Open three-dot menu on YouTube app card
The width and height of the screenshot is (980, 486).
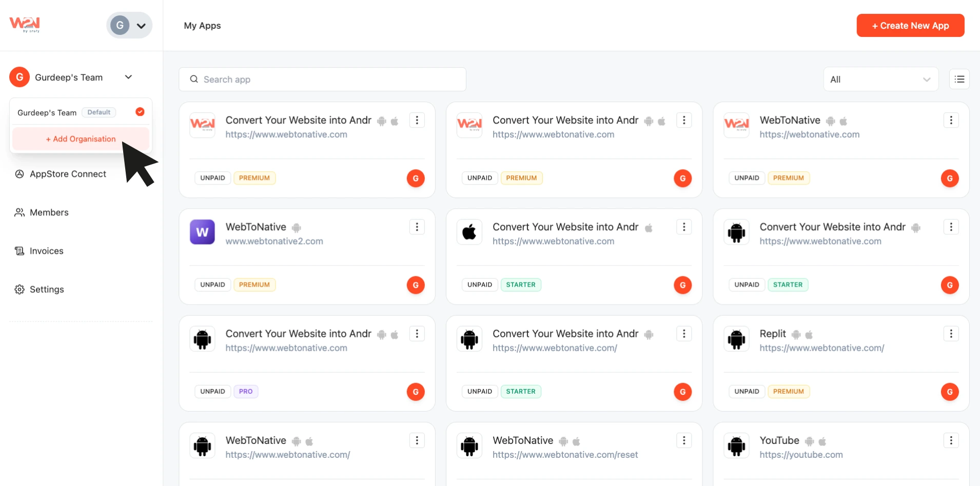pos(951,440)
